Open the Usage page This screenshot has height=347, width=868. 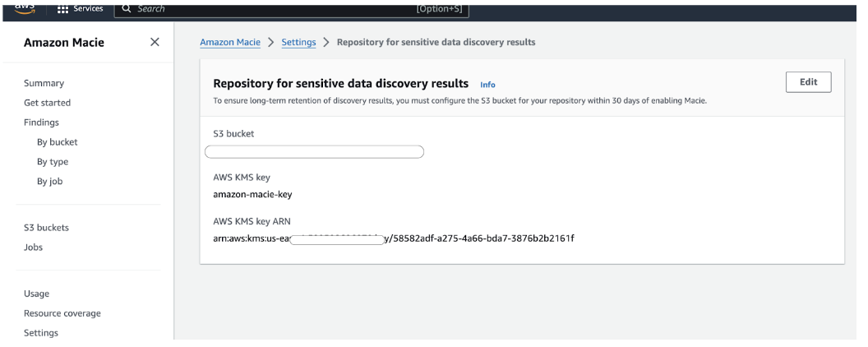[x=36, y=294]
